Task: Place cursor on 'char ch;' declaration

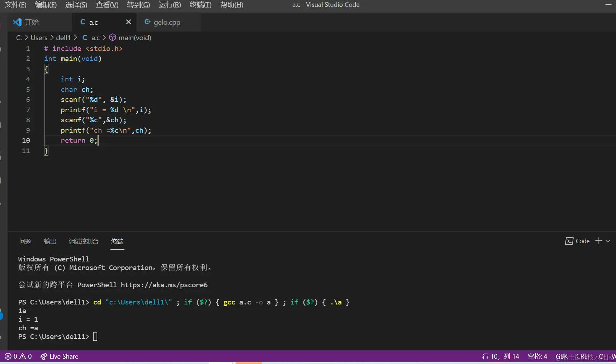Action: [x=77, y=89]
